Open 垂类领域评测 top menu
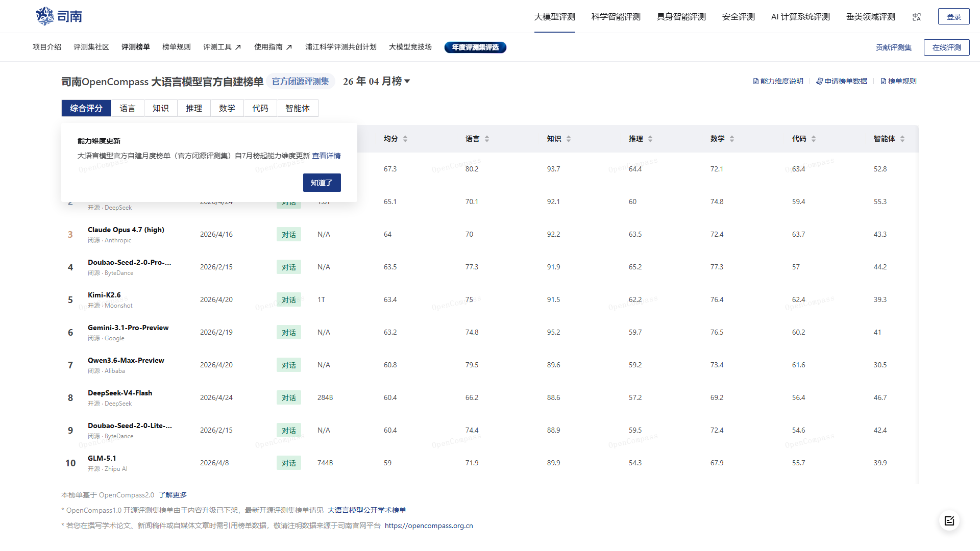 871,17
